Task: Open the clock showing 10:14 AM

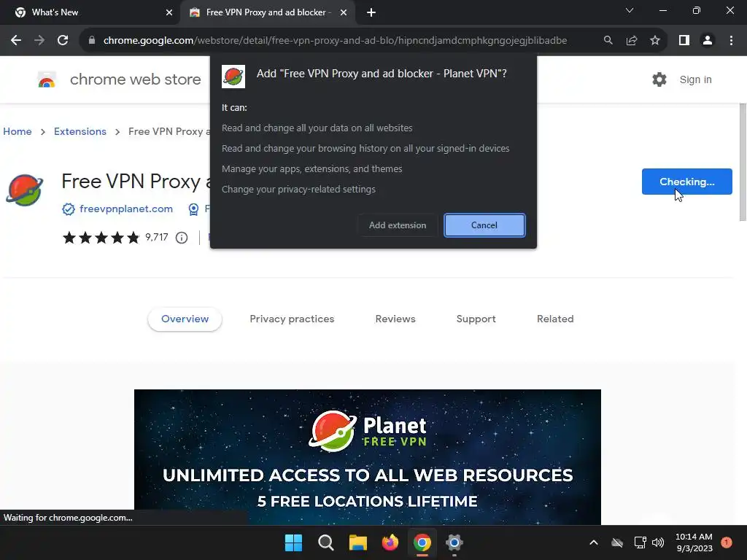Action: (x=694, y=542)
